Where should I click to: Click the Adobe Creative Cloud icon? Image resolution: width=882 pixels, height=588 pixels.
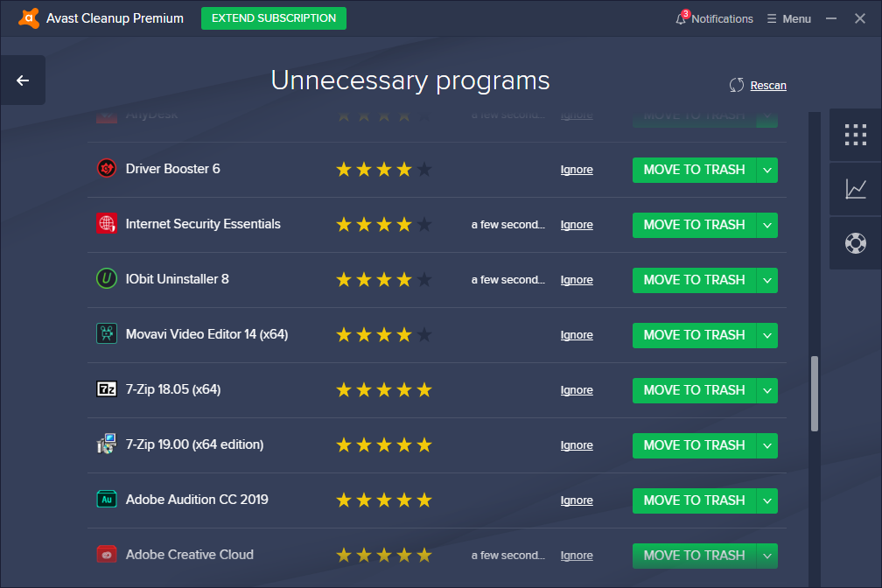pyautogui.click(x=107, y=554)
